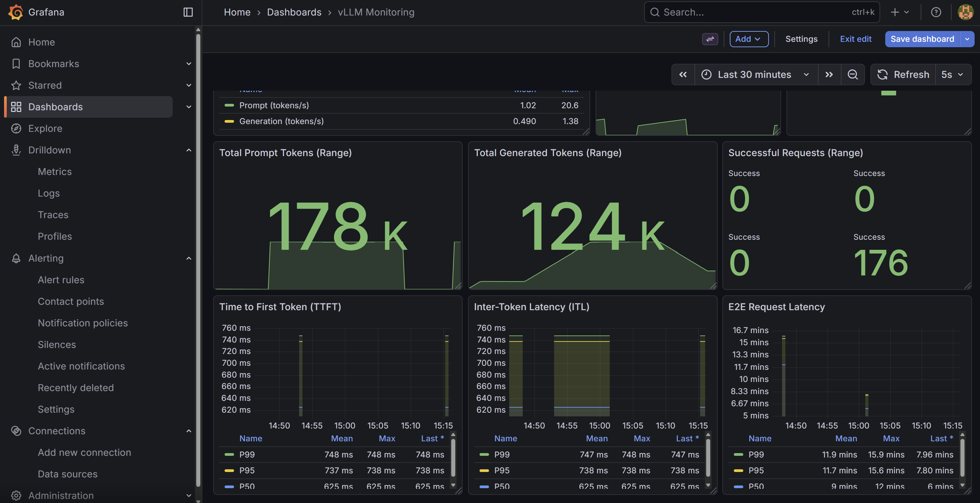Image resolution: width=980 pixels, height=503 pixels.
Task: Hide the P99 series in TTFT legend
Action: 247,454
